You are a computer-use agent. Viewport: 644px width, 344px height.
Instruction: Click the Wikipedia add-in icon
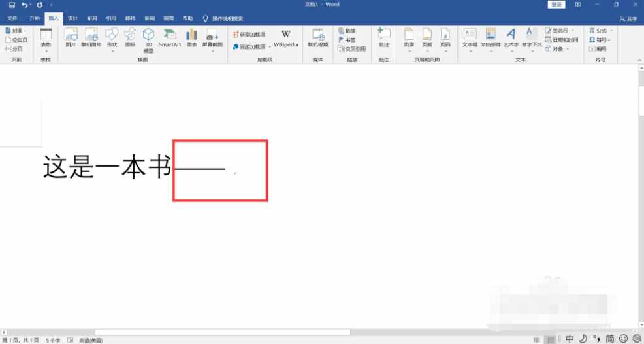pyautogui.click(x=285, y=38)
